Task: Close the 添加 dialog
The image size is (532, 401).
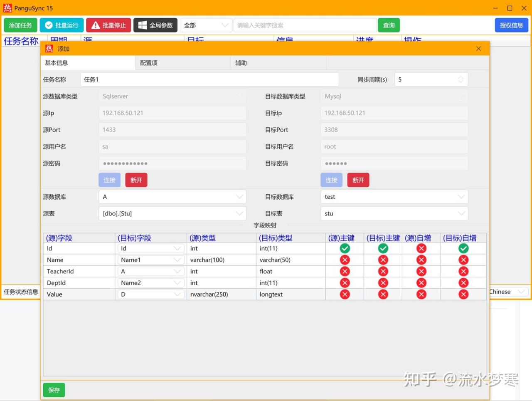Action: [478, 49]
